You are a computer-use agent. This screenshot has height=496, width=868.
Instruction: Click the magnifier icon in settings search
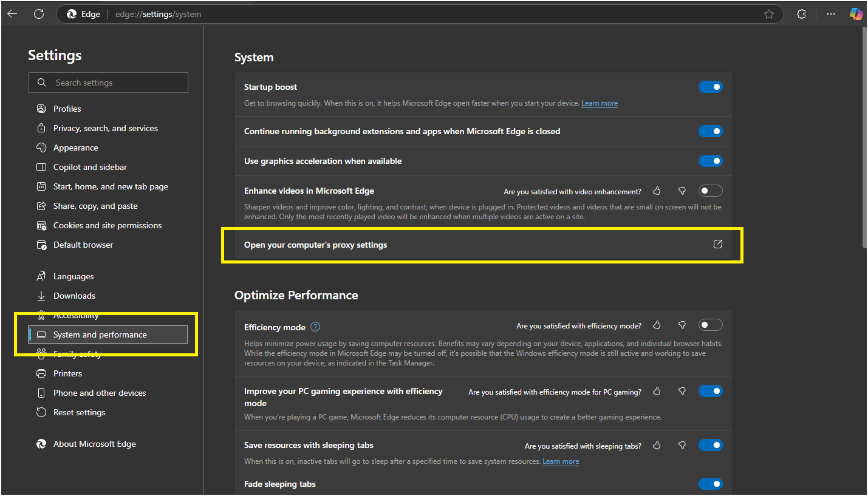click(41, 82)
